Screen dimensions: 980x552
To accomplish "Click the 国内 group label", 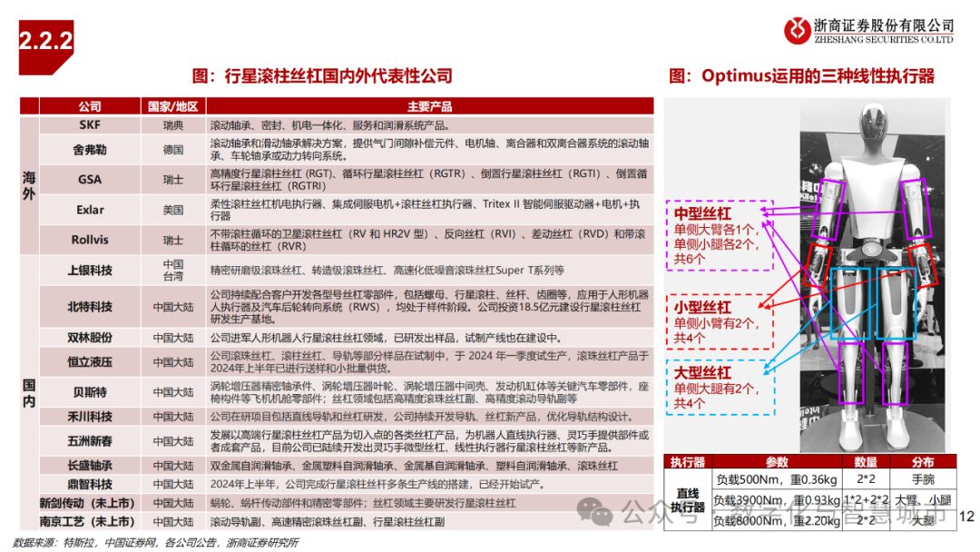I will [29, 392].
